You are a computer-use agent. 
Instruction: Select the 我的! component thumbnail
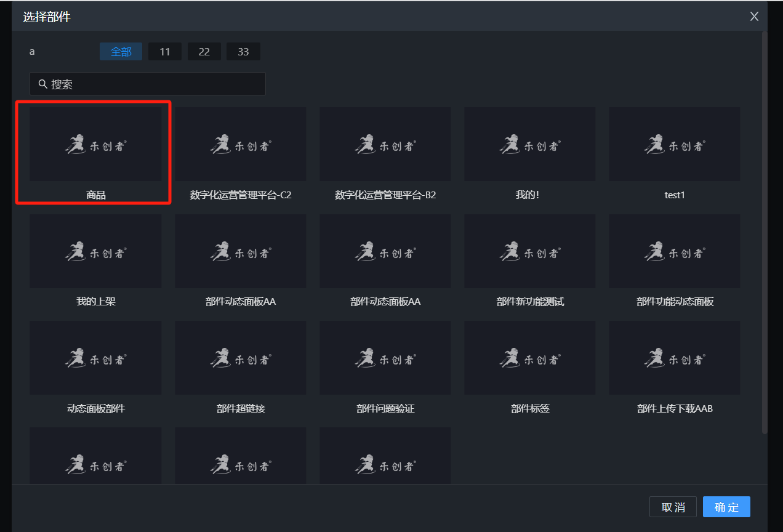point(529,145)
